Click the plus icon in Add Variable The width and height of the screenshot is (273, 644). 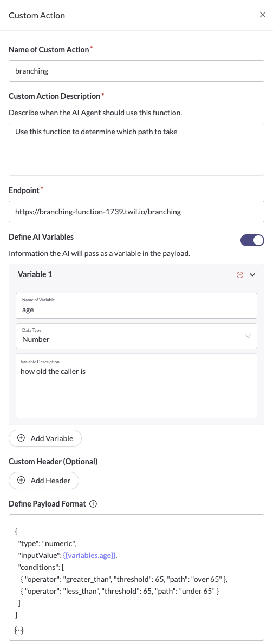click(21, 438)
